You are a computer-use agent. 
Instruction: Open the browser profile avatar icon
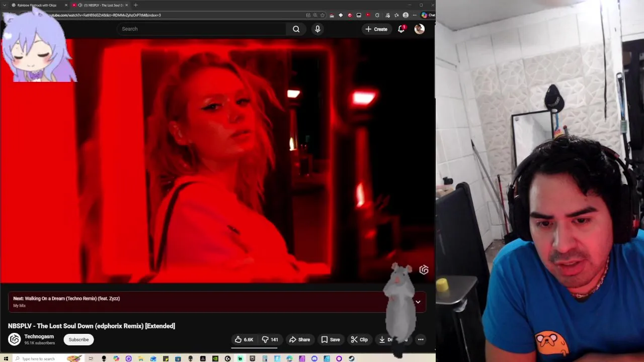click(406, 15)
